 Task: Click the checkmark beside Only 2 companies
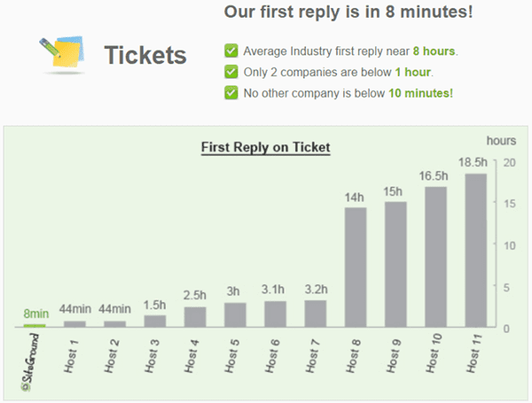point(231,72)
